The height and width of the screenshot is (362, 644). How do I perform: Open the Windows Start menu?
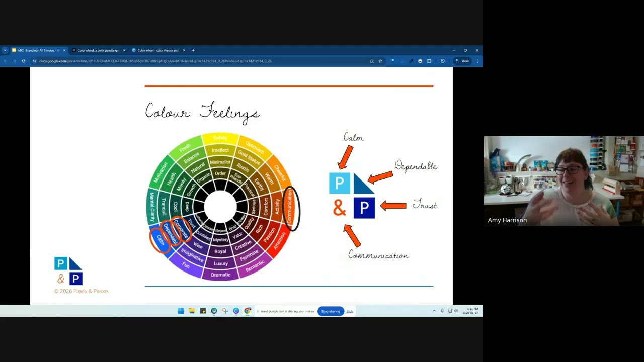pyautogui.click(x=181, y=311)
